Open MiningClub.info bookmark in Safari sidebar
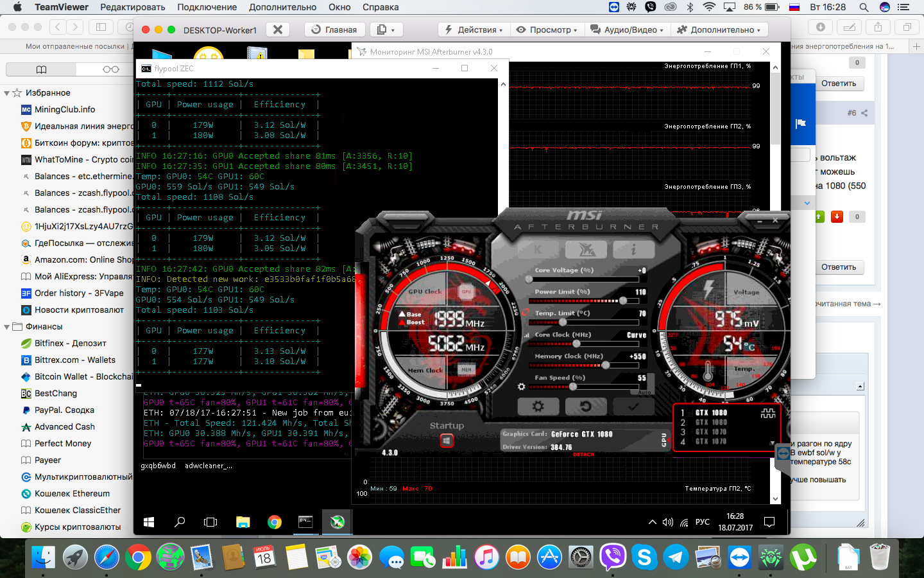 [x=65, y=110]
